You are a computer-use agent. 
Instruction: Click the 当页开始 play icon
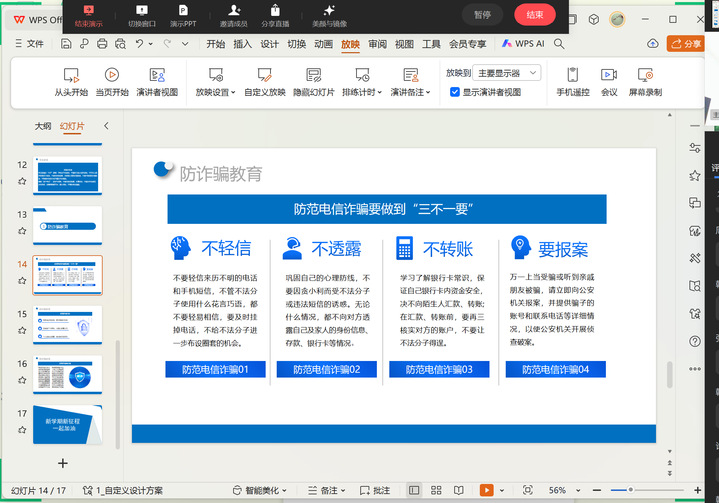pyautogui.click(x=112, y=75)
